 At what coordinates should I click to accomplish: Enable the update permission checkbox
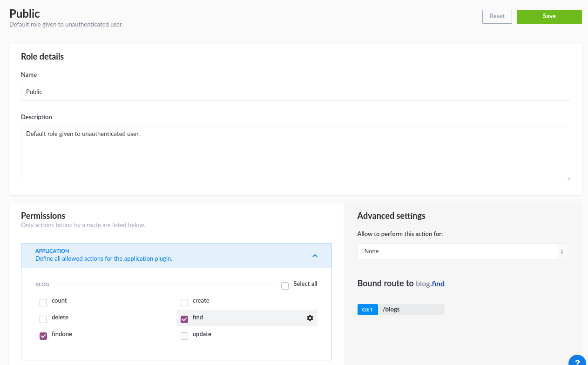coord(184,336)
